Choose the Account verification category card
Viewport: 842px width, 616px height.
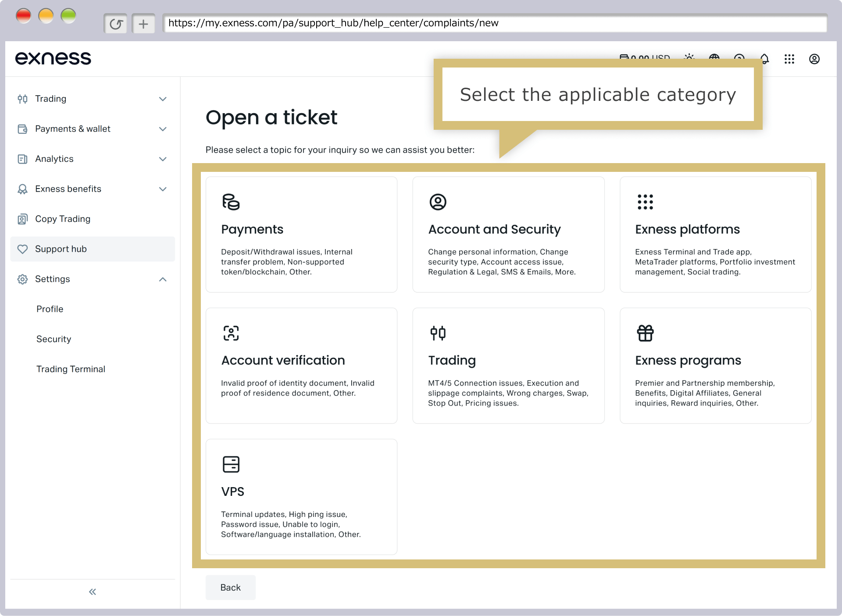click(301, 366)
